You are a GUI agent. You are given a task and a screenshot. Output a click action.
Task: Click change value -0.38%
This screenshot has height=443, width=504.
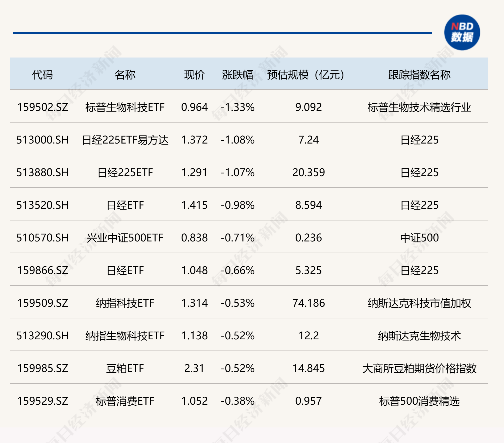pyautogui.click(x=237, y=401)
